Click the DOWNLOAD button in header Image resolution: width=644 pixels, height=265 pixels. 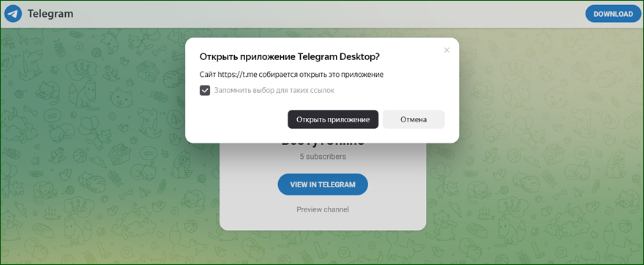pos(613,14)
